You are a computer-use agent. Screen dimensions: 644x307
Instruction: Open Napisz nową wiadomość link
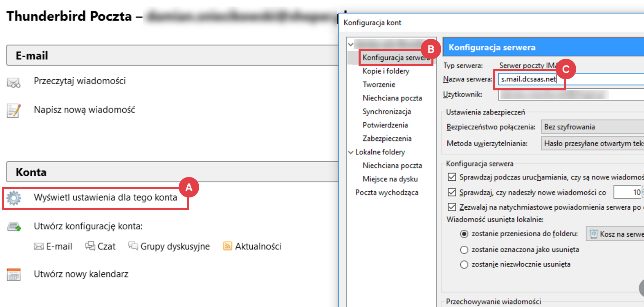84,110
